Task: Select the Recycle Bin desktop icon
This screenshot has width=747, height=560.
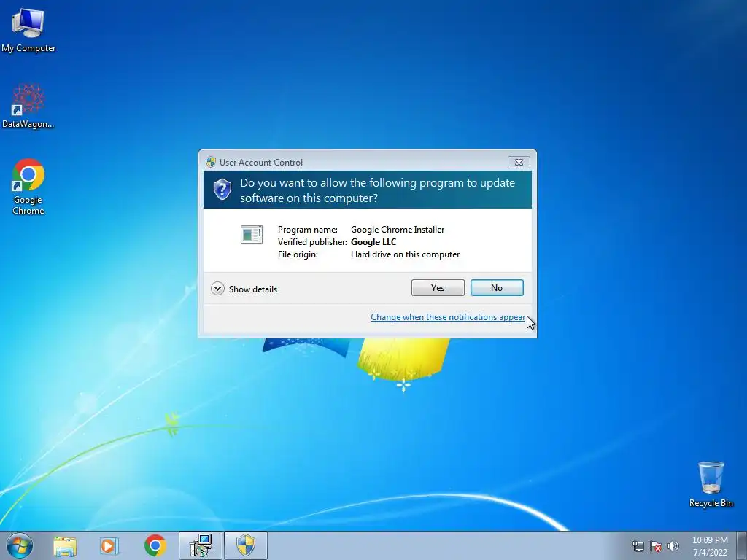Action: click(711, 484)
